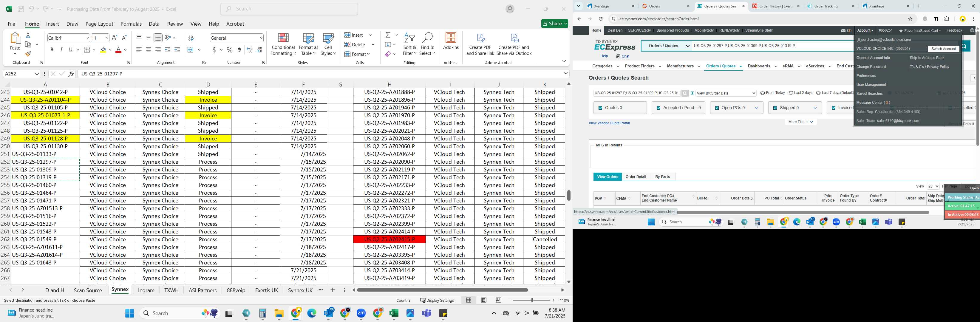The width and height of the screenshot is (980, 322).
Task: Click the Cut scissors icon in Excel
Action: tap(28, 35)
